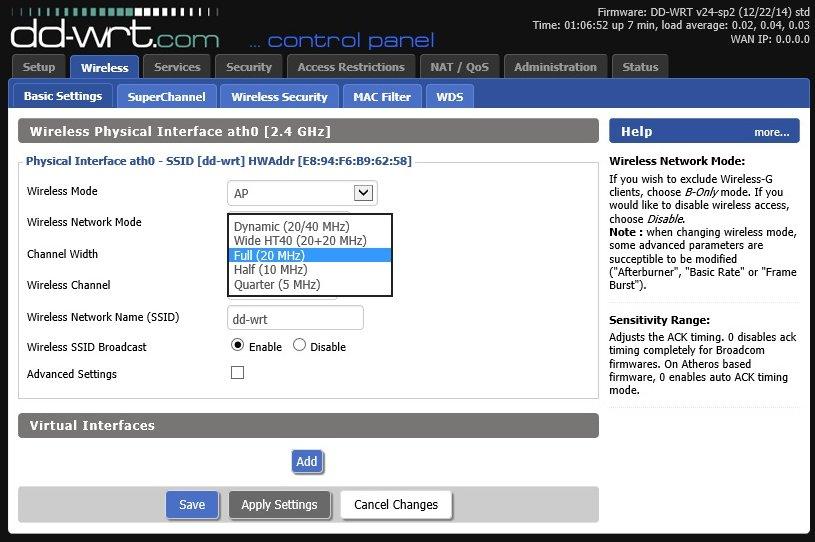This screenshot has height=542, width=815.
Task: Open the Security tab
Action: pyautogui.click(x=249, y=67)
